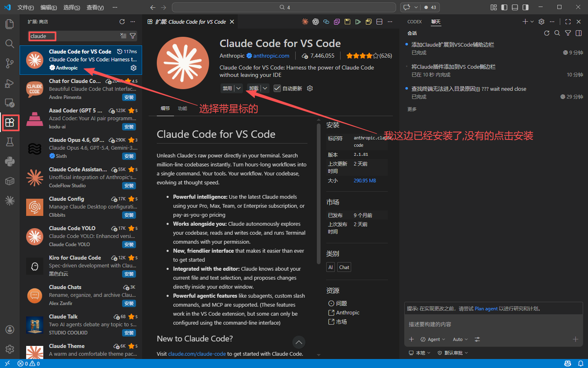
Task: Expand the Uninstall button dropdown arrow
Action: [265, 88]
